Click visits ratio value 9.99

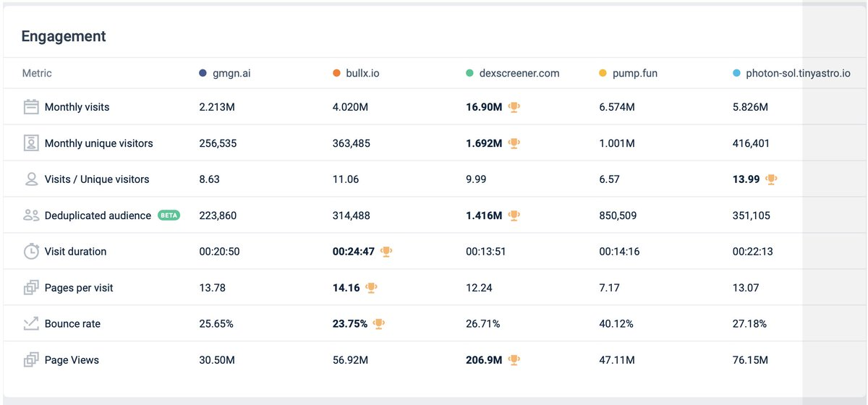click(476, 179)
